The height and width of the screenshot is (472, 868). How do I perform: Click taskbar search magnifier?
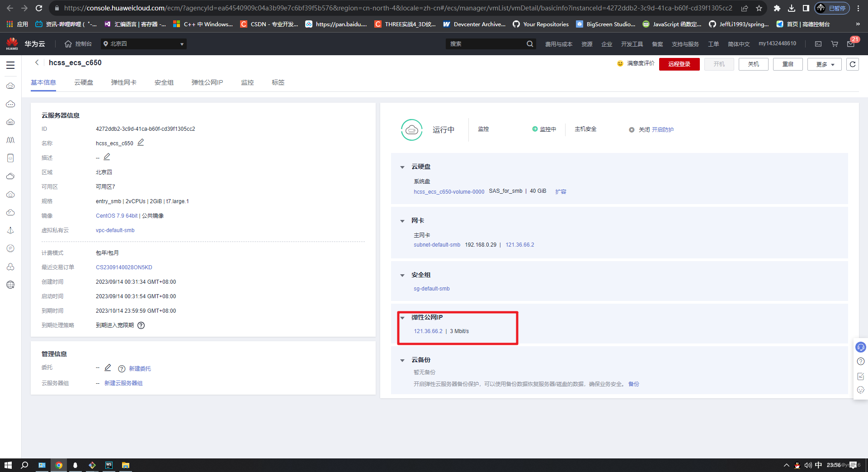click(24, 465)
